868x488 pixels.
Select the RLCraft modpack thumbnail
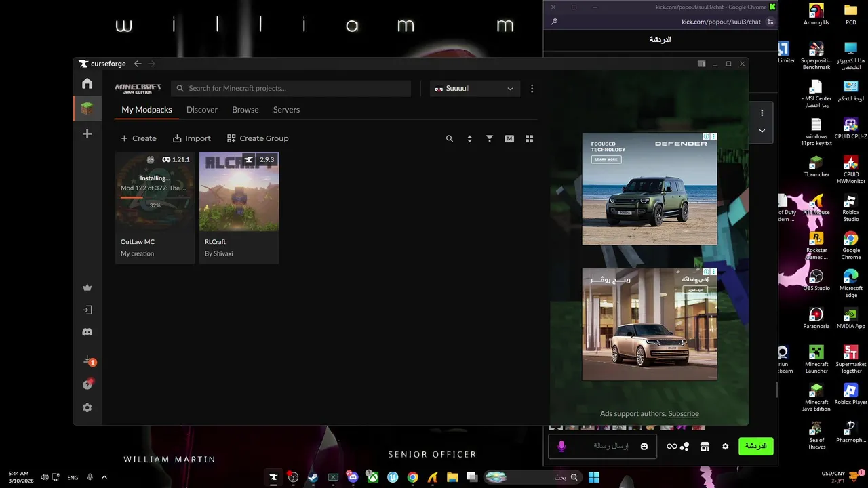tap(239, 192)
